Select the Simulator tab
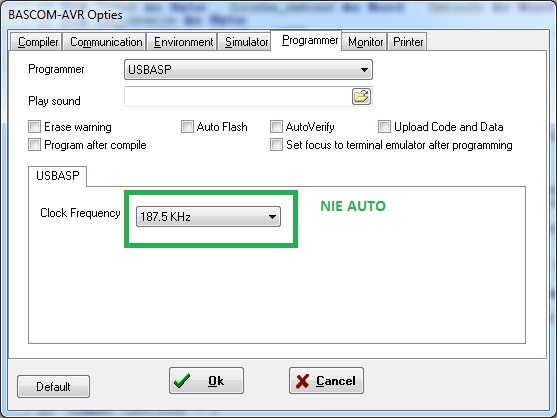557x418 pixels. pyautogui.click(x=245, y=42)
